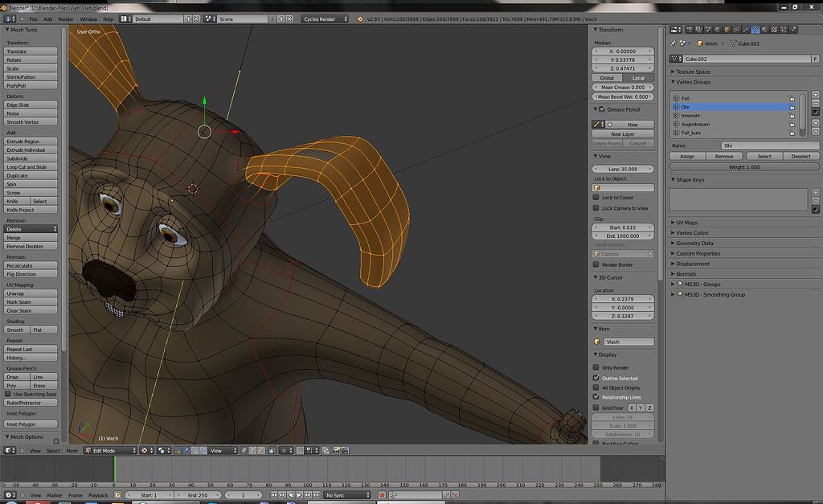Open the Modifiers wrench tab icon
The image size is (823, 504).
coord(746,30)
